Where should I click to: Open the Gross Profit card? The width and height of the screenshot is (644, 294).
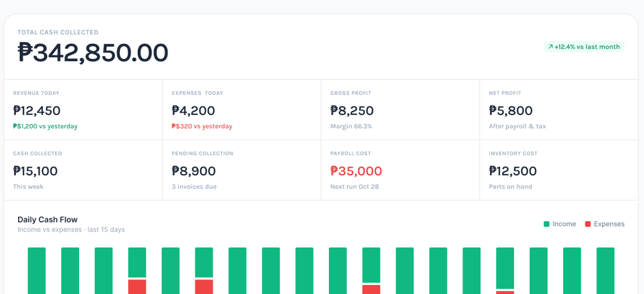click(400, 110)
